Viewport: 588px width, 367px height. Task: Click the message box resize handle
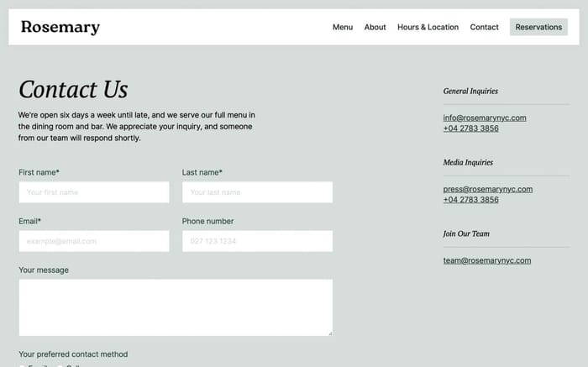coord(330,333)
